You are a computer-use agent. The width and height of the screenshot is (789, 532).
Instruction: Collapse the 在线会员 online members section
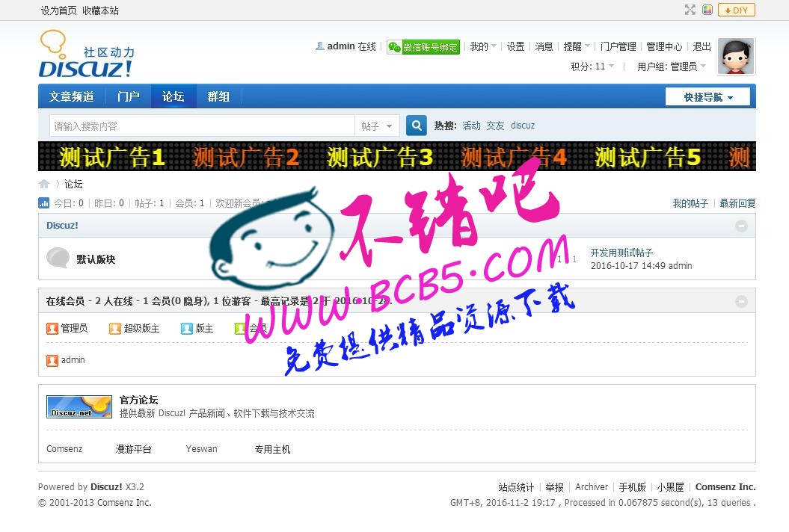[741, 301]
